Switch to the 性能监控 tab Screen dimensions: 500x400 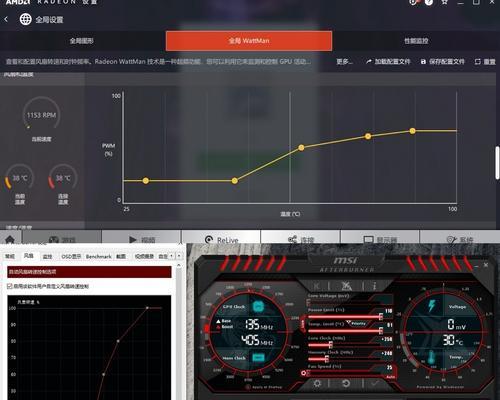[416, 41]
